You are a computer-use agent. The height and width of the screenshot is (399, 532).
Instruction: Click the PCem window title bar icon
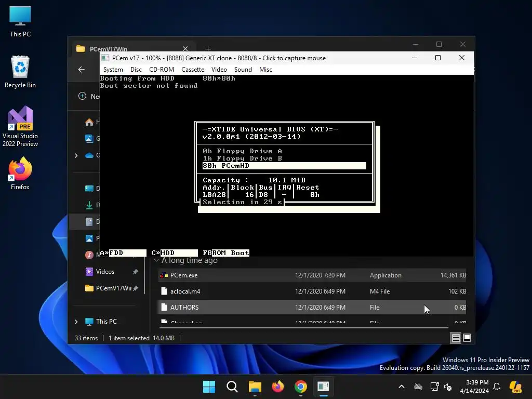tap(105, 58)
